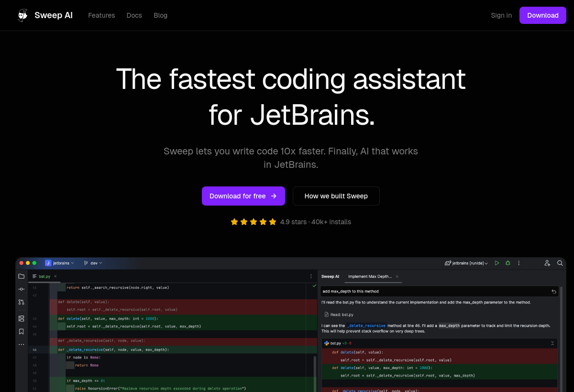This screenshot has height=392, width=574.
Task: Click the max_depth inline code chip in chat
Action: click(x=449, y=326)
